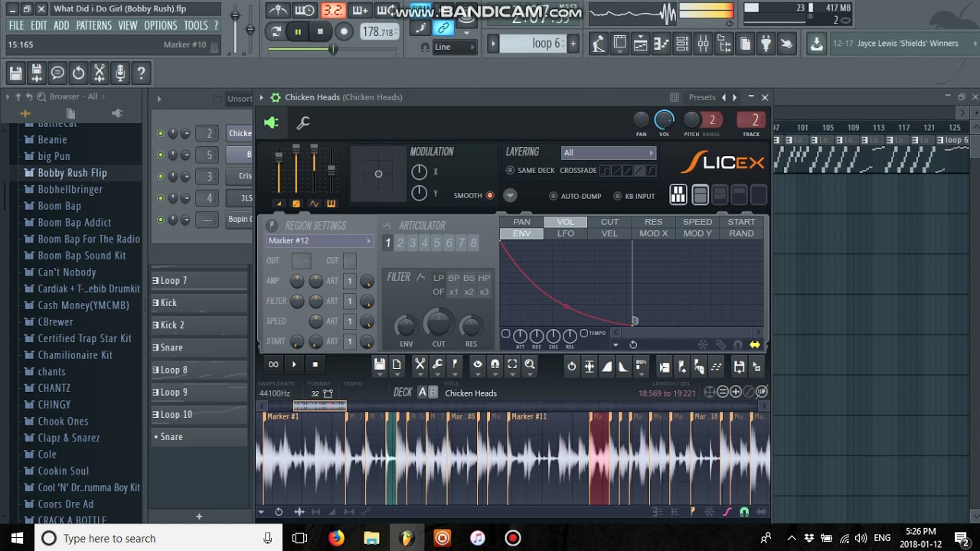This screenshot has width=980, height=551.
Task: Click the Chicke channel button in channel rack
Action: (x=240, y=133)
